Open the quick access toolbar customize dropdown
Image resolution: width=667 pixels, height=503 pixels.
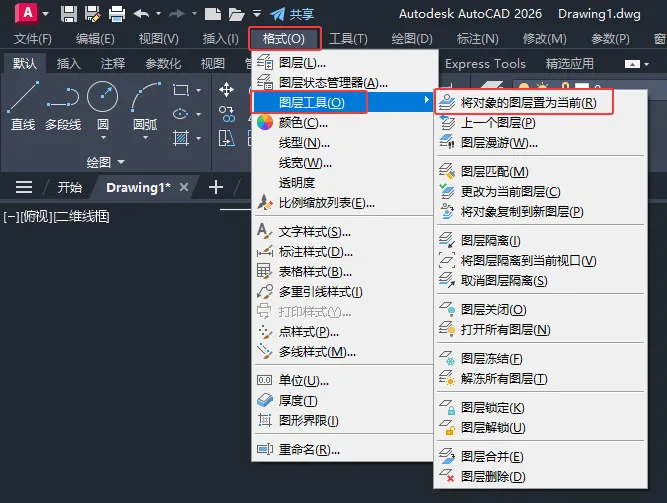(257, 14)
